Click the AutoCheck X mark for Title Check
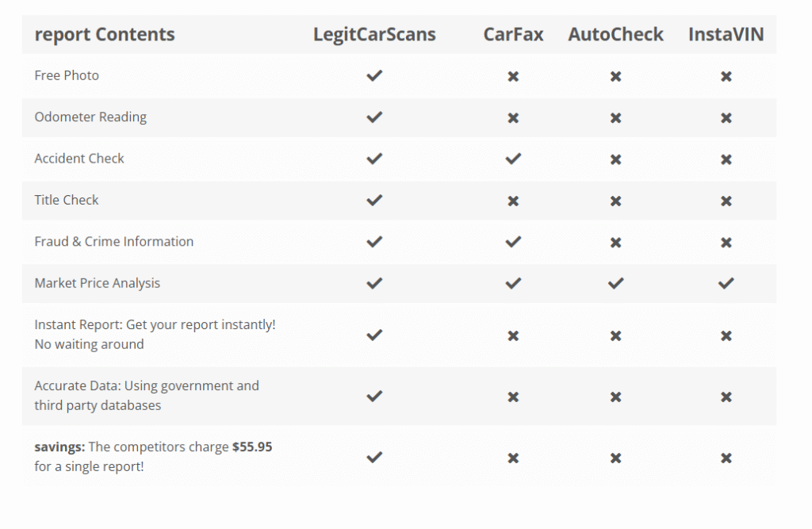The height and width of the screenshot is (529, 812). tap(615, 201)
